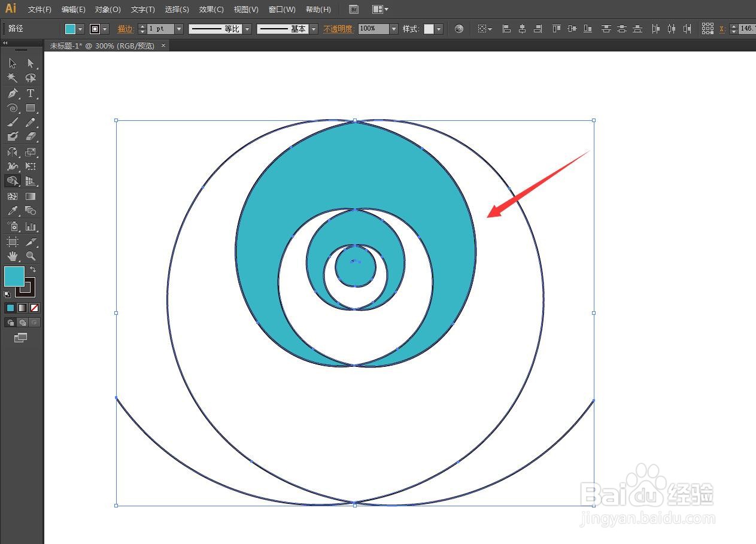Enable Draw Normal mode
Screen dimensions: 756x544
pyautogui.click(x=10, y=323)
